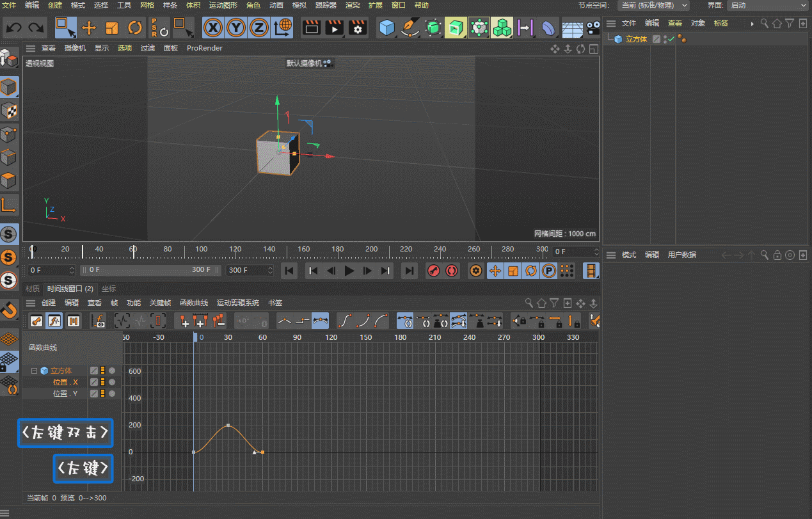Select the 位置 . Y track
Screen dimensions: 812x519
tap(65, 394)
